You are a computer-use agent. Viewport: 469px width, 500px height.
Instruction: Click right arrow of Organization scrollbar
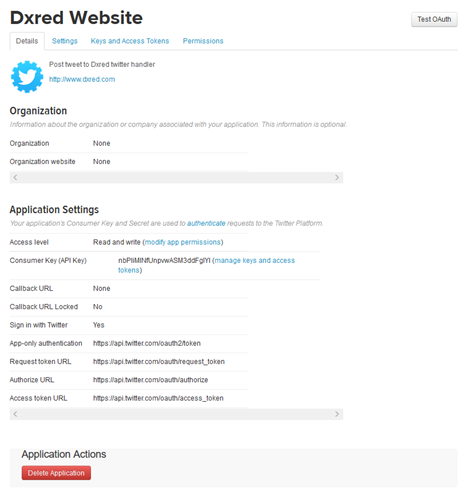point(337,177)
